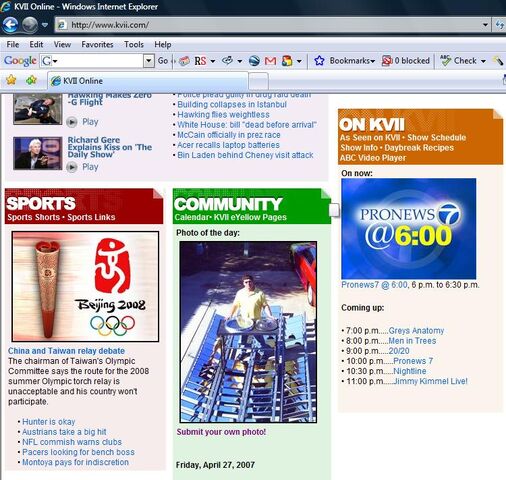Click the Community Calendar link
The width and height of the screenshot is (506, 480).
coord(191,217)
